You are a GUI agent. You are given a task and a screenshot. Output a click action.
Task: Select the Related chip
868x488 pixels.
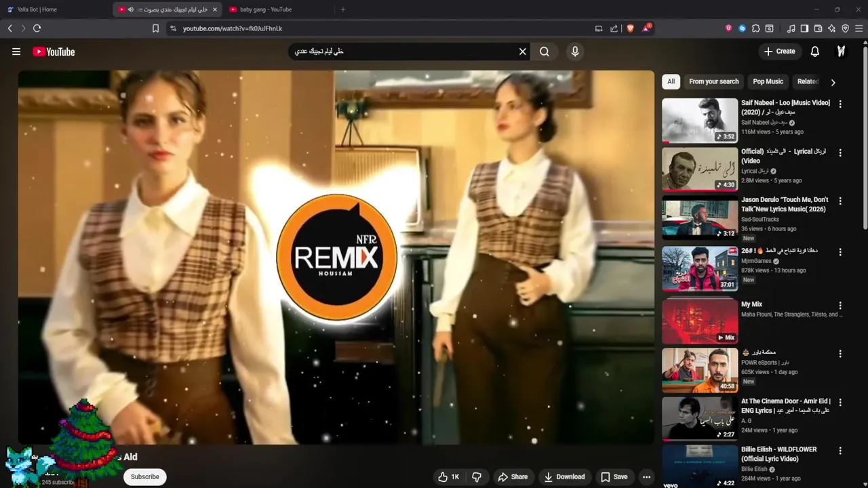(x=808, y=81)
